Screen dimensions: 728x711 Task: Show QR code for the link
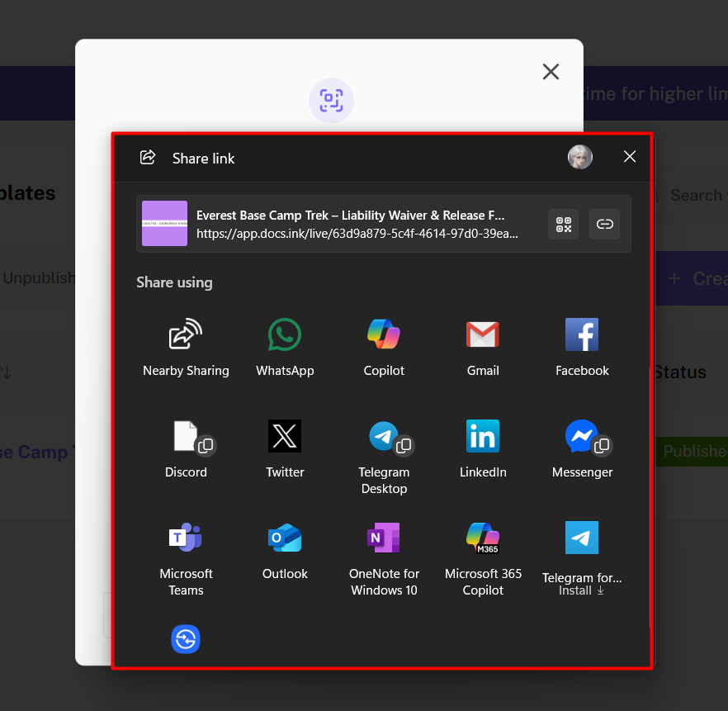(x=564, y=224)
